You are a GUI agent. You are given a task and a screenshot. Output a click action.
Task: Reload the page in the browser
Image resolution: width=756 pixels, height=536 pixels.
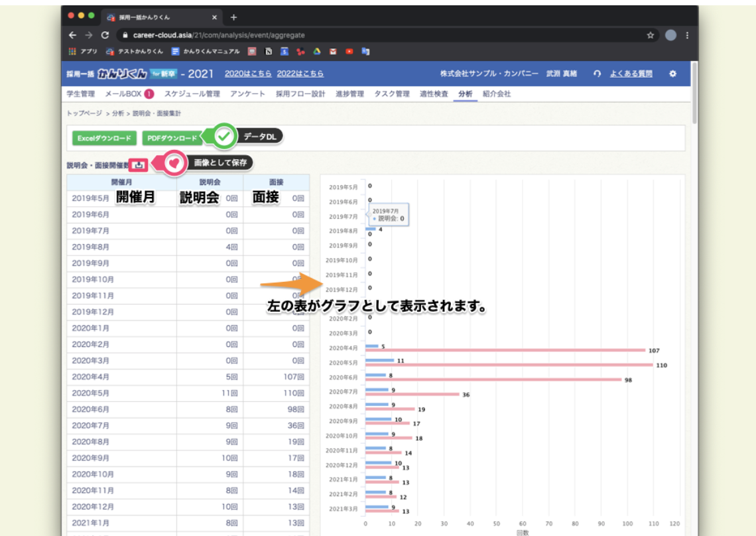pos(105,34)
